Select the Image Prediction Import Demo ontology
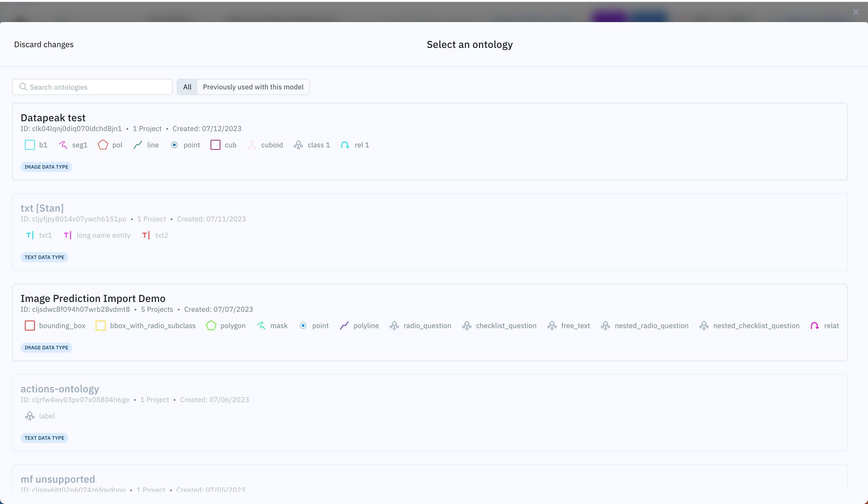 click(x=93, y=298)
